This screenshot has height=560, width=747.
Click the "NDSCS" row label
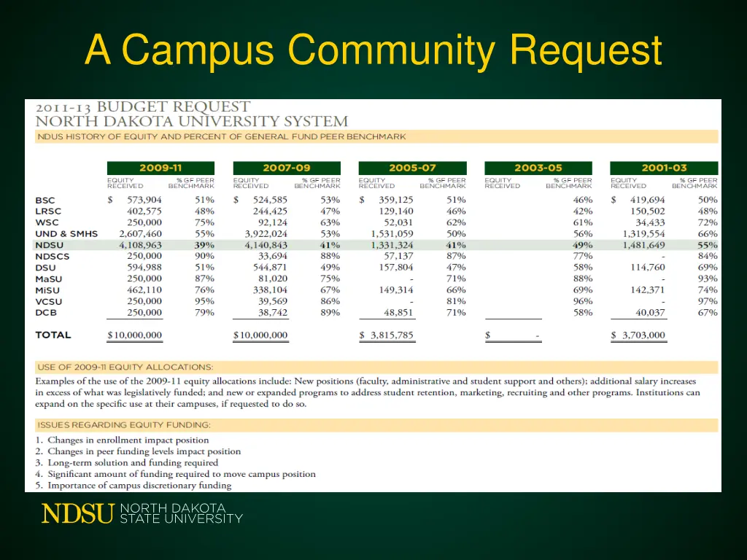coord(53,257)
